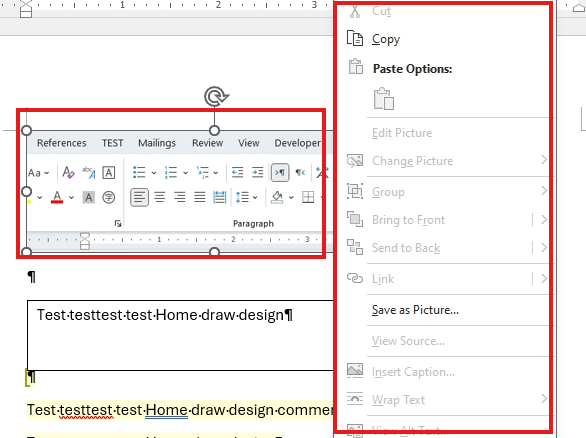The width and height of the screenshot is (586, 438).
Task: Click the text box containing 'Test testtest test Home draw design'
Action: click(x=180, y=335)
